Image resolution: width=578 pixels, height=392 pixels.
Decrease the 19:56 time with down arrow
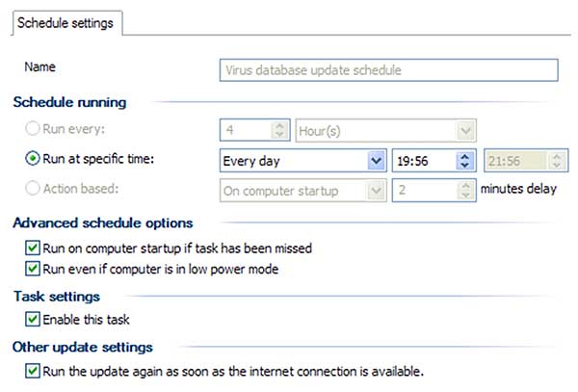point(464,165)
